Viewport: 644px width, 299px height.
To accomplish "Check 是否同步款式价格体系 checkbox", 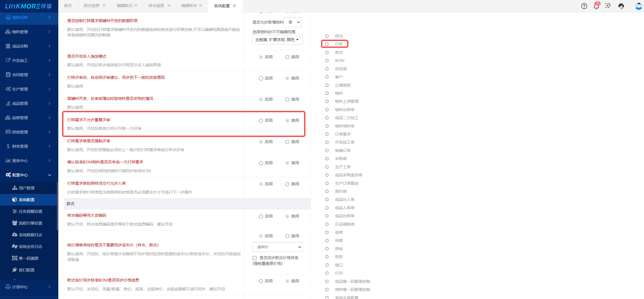I will tap(254, 258).
